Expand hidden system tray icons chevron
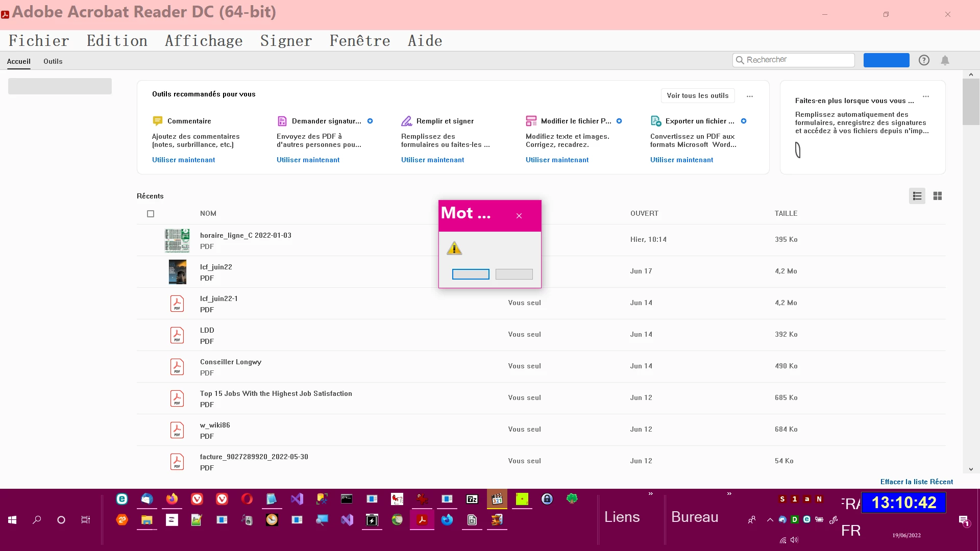Screen dimensions: 980x551 [770, 520]
